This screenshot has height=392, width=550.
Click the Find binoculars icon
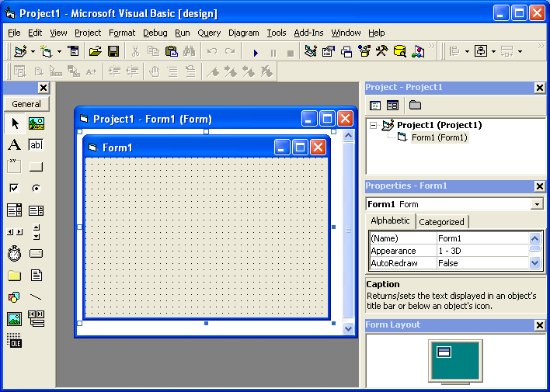coord(189,51)
